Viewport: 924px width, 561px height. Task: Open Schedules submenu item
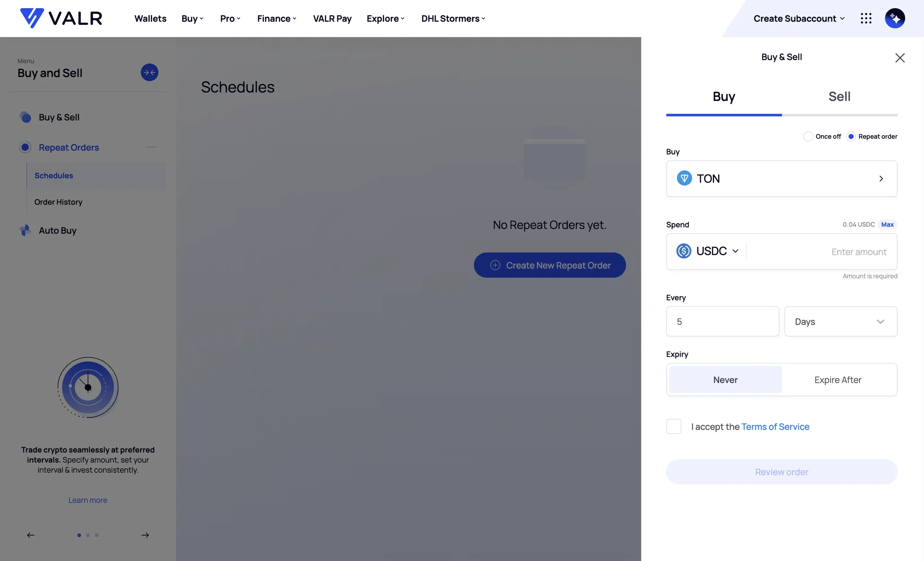click(96, 175)
